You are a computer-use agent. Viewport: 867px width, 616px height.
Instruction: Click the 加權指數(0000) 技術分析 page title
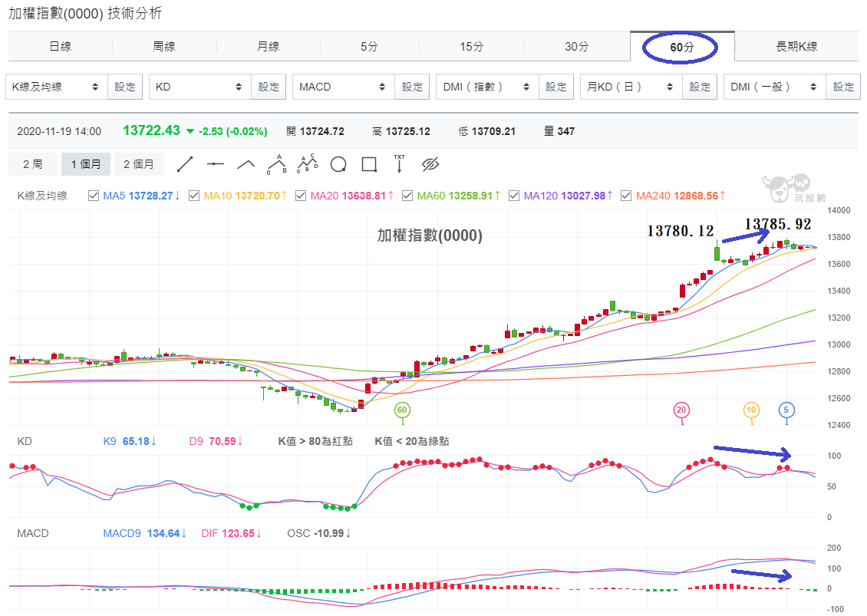pos(85,13)
